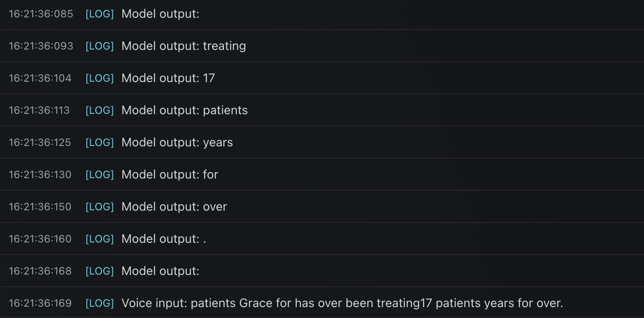The height and width of the screenshot is (318, 644).
Task: Select the 'Model output: years' log message
Action: tap(177, 142)
